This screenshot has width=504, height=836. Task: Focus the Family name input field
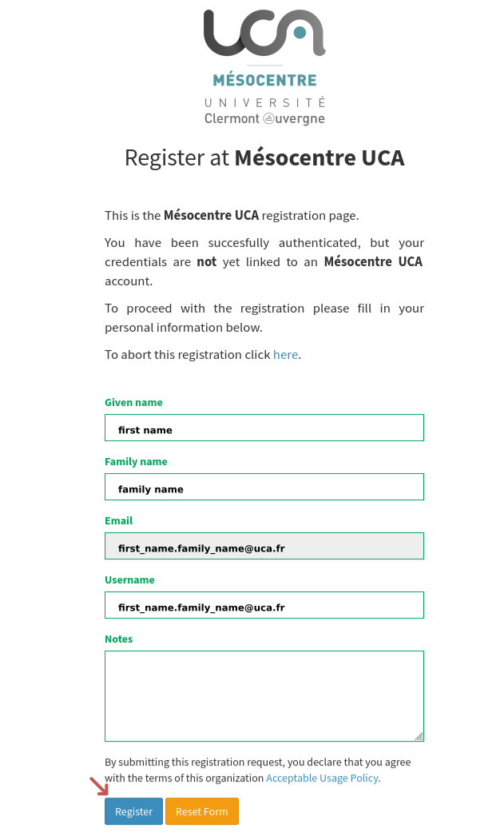tap(264, 487)
